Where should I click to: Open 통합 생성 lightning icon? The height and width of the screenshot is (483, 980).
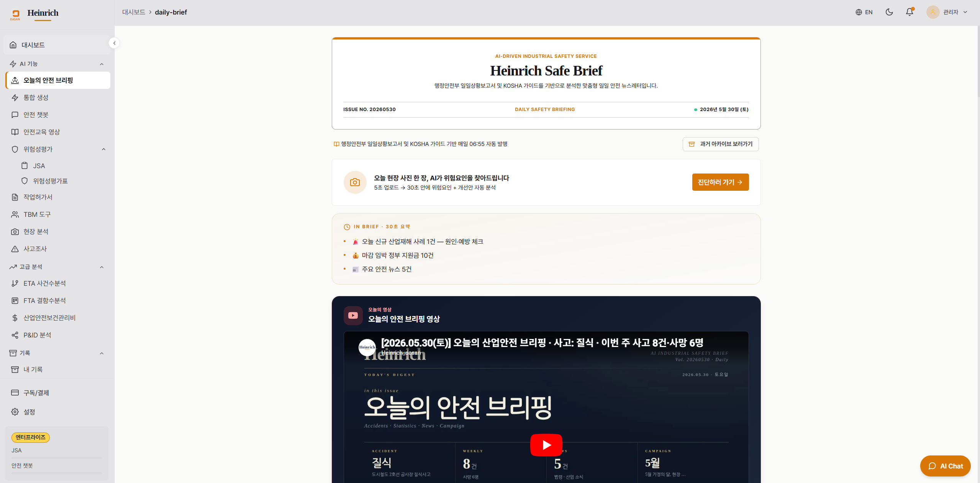(x=15, y=97)
